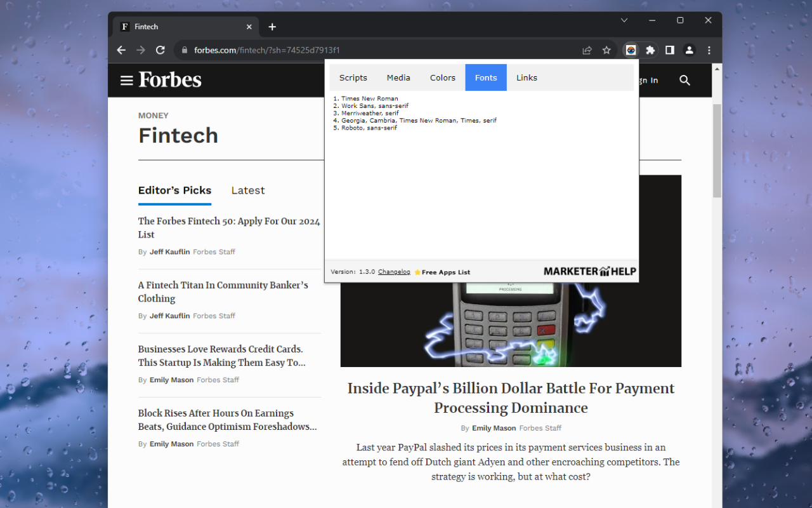Click the share icon in address bar
The width and height of the screenshot is (812, 508).
[587, 50]
